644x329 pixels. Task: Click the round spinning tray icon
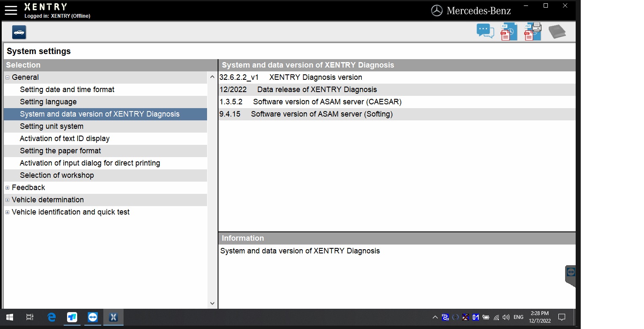click(x=455, y=317)
